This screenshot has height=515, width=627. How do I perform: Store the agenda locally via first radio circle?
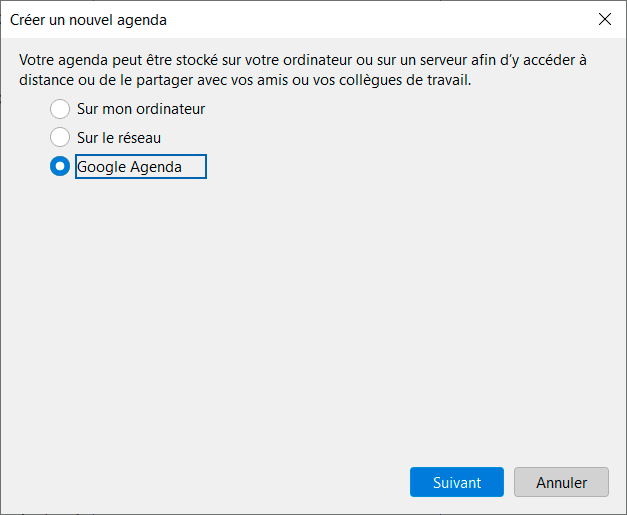point(60,109)
